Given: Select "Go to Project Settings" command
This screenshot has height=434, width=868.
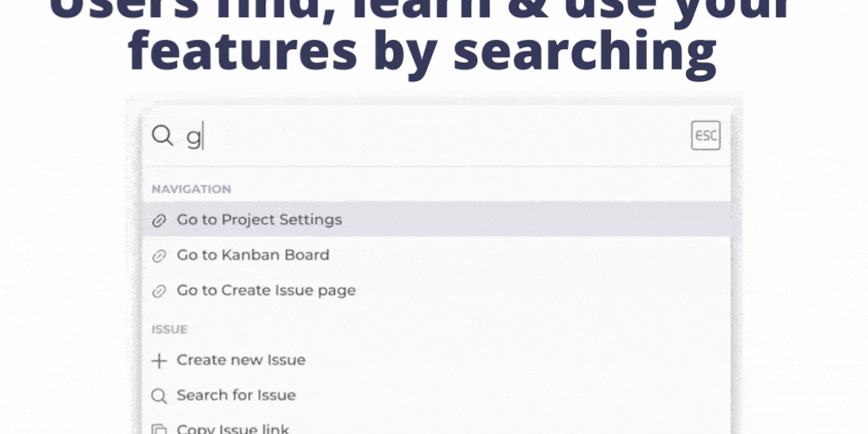Looking at the screenshot, I should 259,220.
